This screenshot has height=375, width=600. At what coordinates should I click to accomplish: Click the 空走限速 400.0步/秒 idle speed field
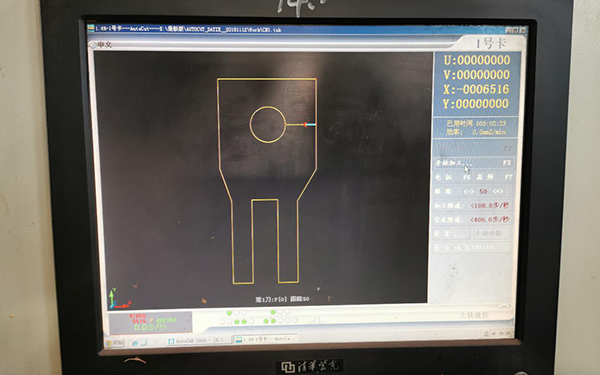(473, 220)
